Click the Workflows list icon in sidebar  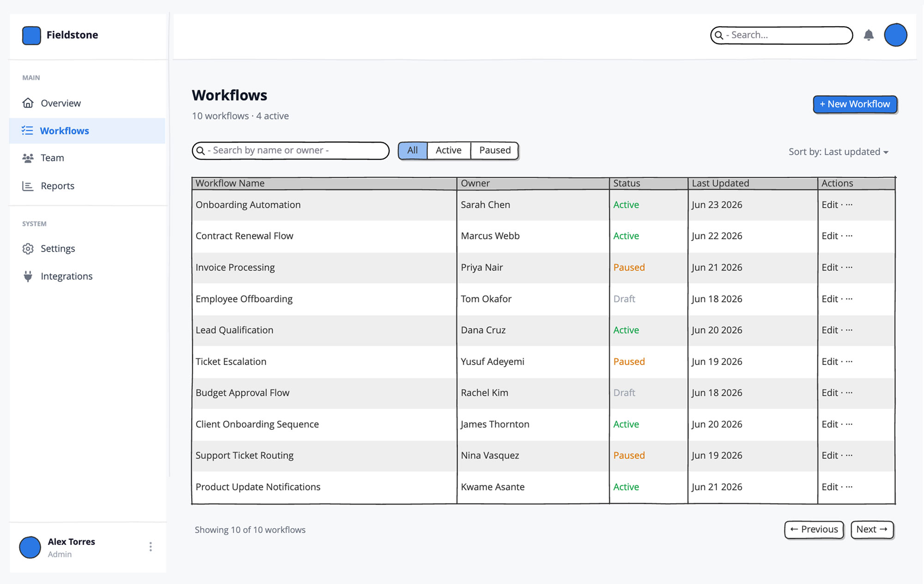tap(27, 131)
